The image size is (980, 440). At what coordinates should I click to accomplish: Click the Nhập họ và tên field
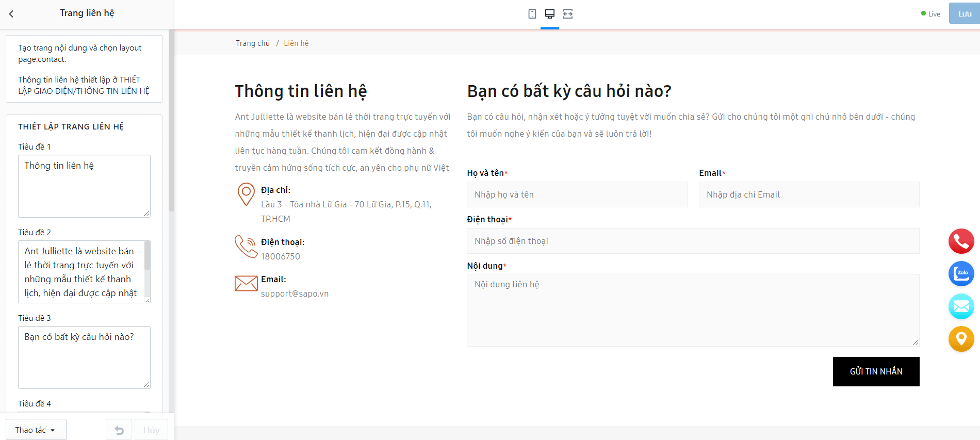coord(577,194)
